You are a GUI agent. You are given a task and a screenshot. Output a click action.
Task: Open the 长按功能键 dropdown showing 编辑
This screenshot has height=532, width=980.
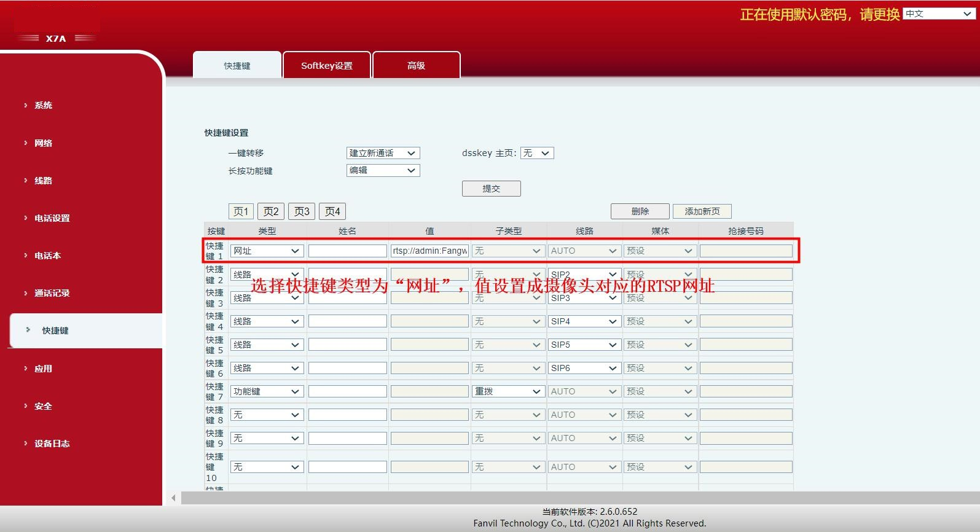[383, 170]
